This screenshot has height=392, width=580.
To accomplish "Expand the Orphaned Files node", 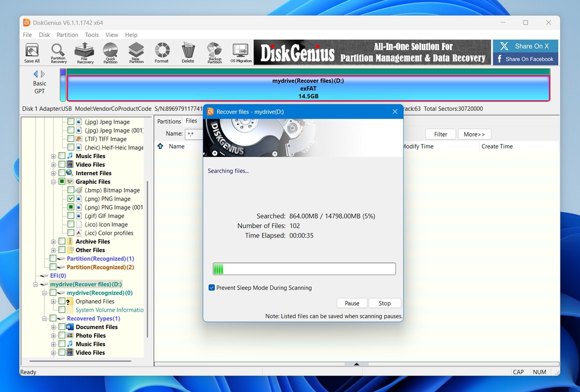I will 53,301.
